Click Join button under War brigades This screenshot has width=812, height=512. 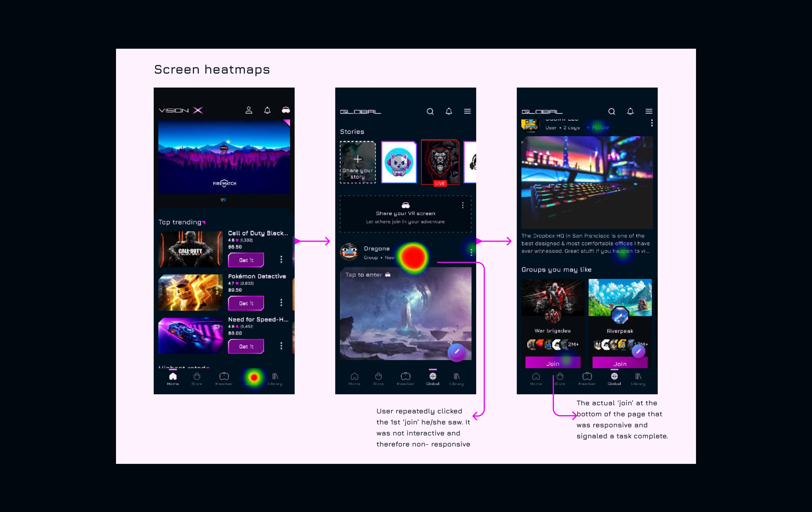click(x=552, y=363)
